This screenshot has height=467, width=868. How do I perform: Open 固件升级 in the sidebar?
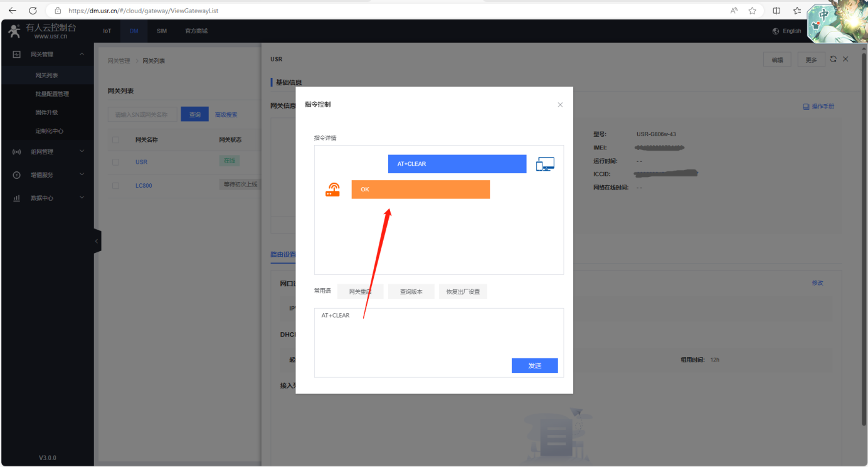[47, 112]
